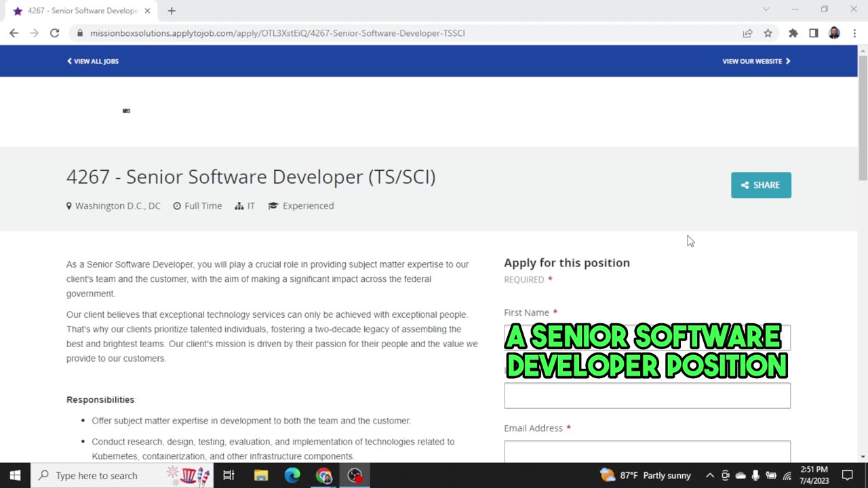The height and width of the screenshot is (488, 868).
Task: Bookmark this page with the star icon
Action: (x=768, y=33)
